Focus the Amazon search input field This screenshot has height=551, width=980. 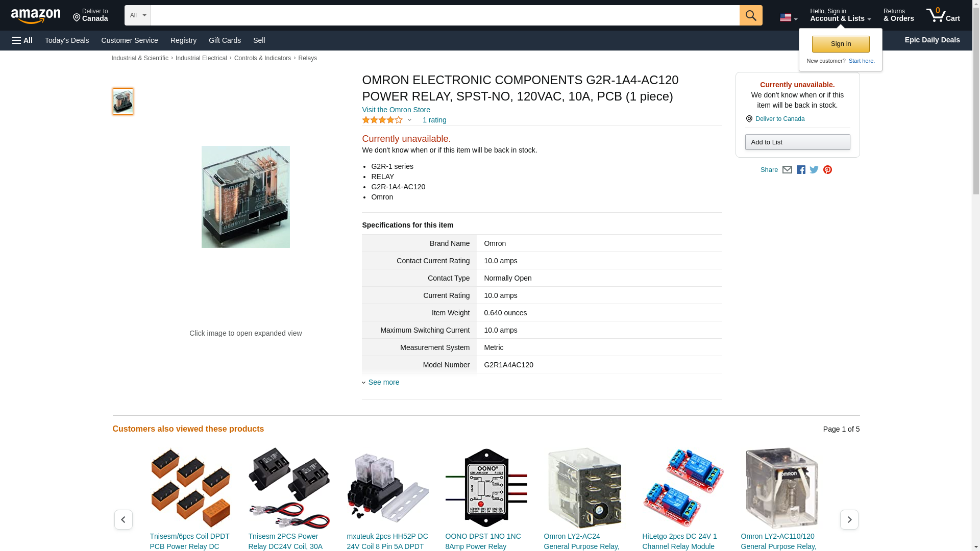(445, 15)
